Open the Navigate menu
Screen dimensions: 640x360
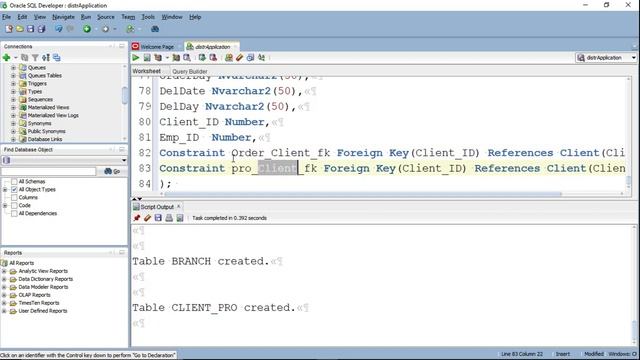click(63, 17)
